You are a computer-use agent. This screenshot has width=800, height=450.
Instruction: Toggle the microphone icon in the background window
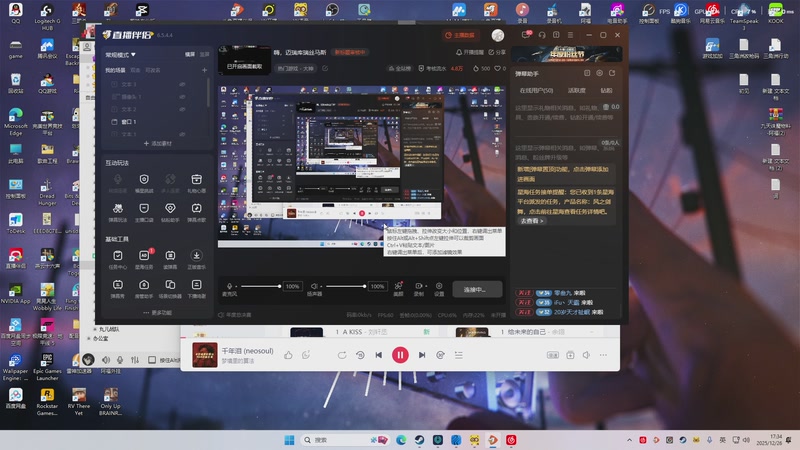point(120,360)
